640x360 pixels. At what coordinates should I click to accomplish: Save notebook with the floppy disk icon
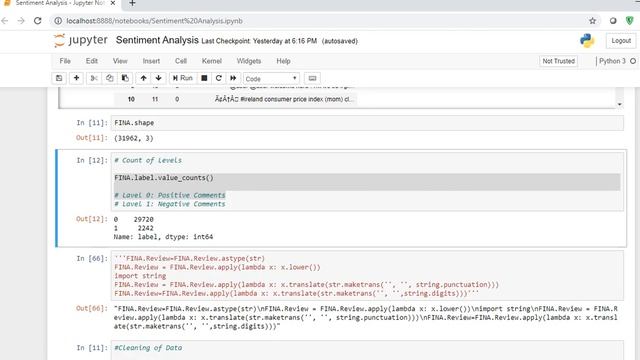59,78
